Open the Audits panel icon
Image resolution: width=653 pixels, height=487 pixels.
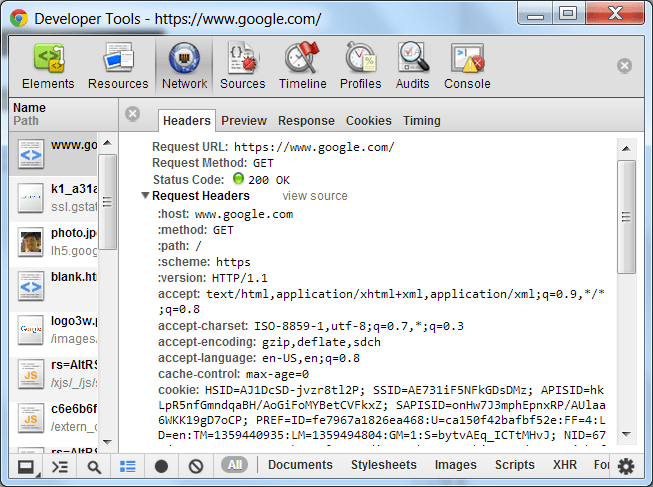click(x=413, y=57)
